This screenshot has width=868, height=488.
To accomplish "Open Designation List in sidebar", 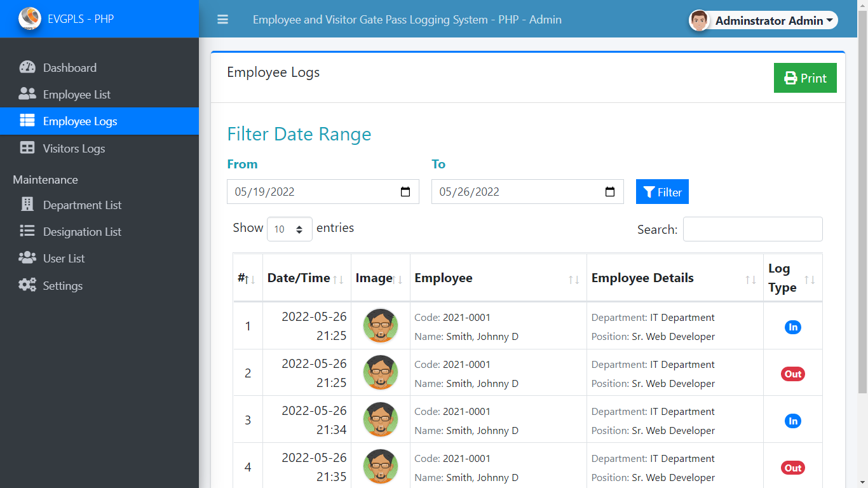I will click(x=99, y=232).
